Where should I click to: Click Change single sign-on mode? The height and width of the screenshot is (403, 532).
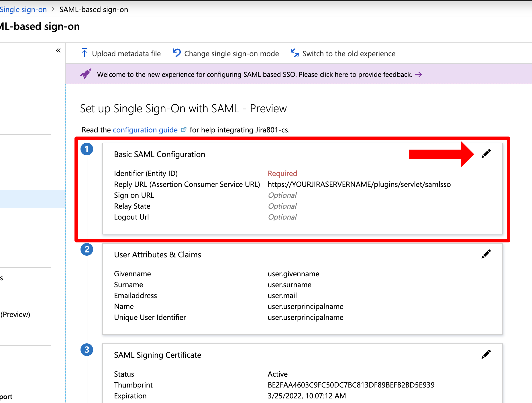click(x=231, y=54)
